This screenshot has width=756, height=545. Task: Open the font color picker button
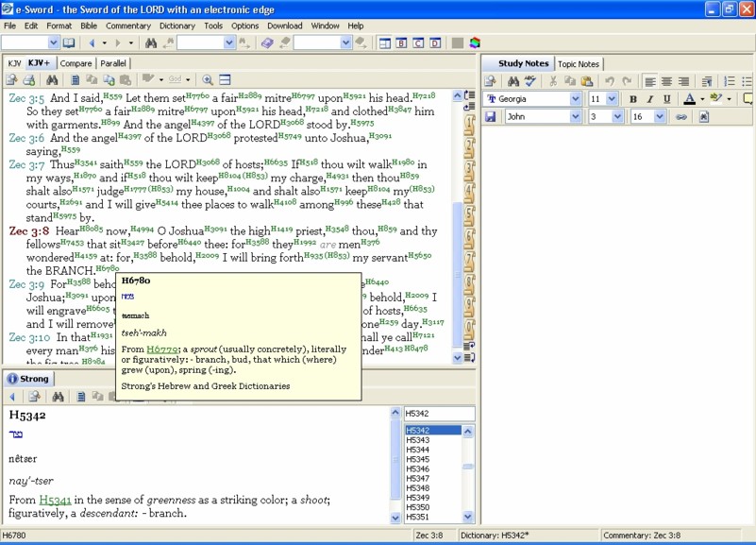point(690,99)
